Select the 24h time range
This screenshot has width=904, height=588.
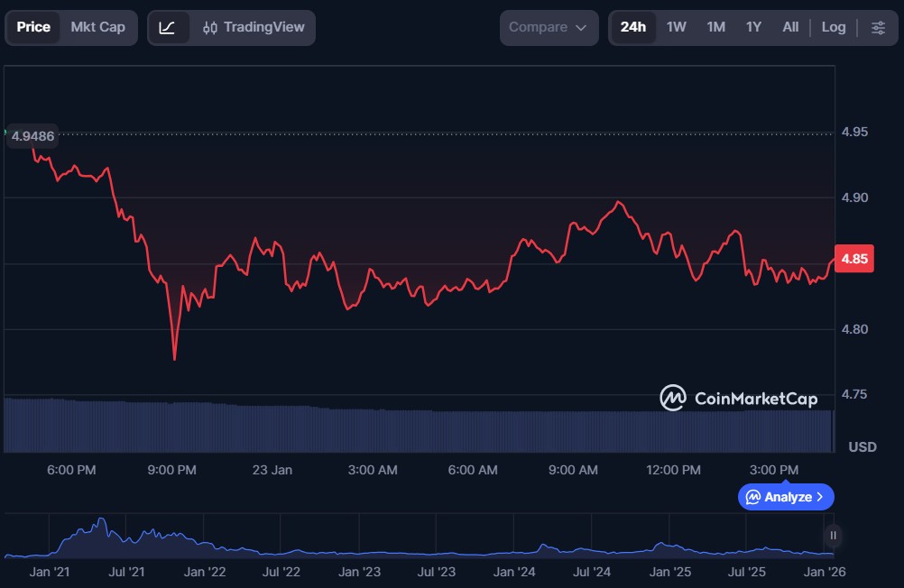point(632,27)
